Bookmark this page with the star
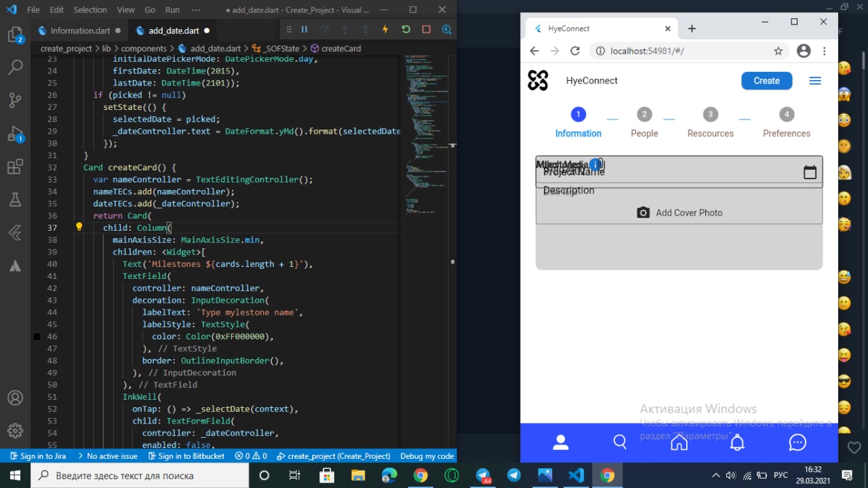868x488 pixels. point(778,51)
